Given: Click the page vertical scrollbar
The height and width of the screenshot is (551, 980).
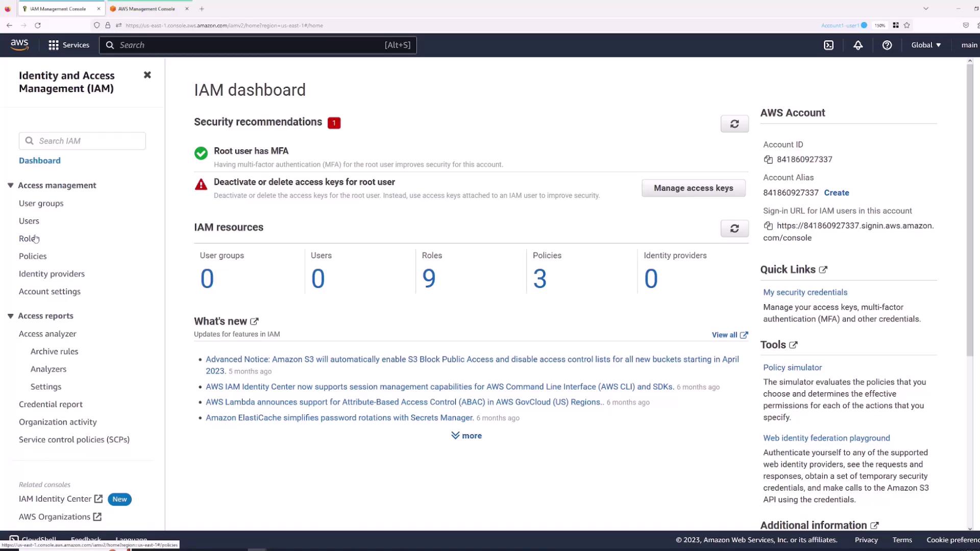Looking at the screenshot, I should click(969, 209).
